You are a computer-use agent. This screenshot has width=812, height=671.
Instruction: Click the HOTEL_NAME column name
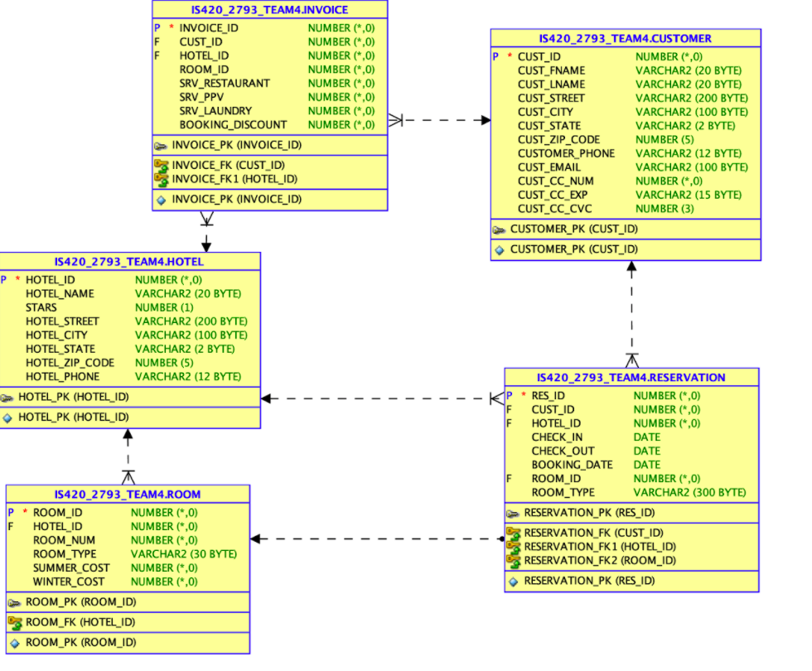[60, 293]
